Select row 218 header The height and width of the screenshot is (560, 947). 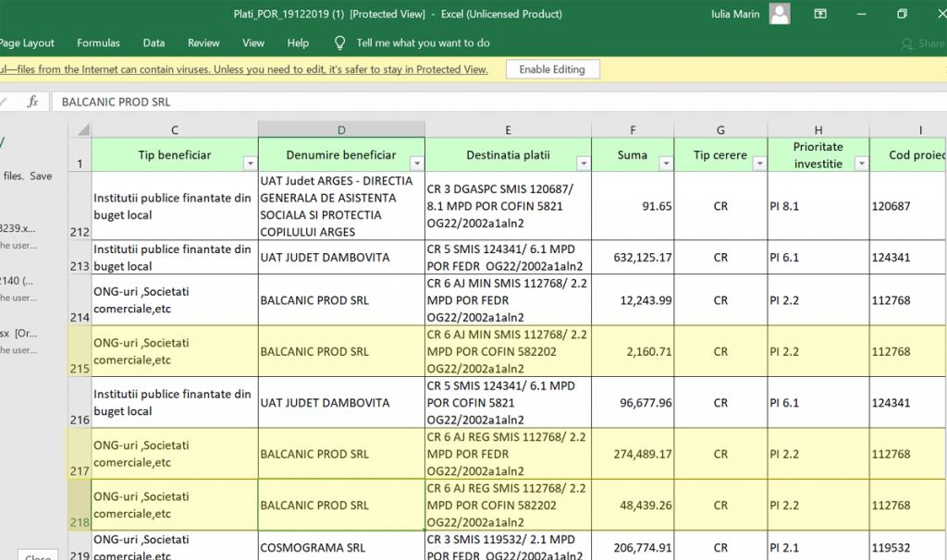pos(80,505)
